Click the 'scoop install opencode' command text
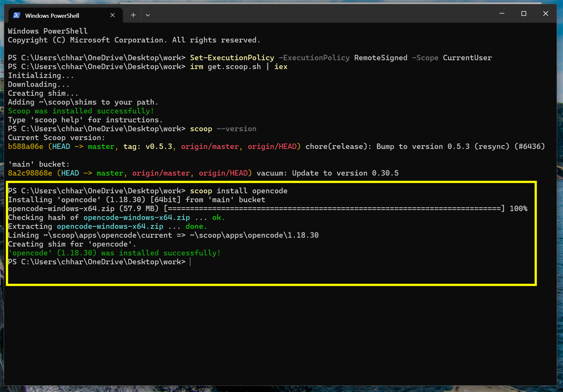 pyautogui.click(x=239, y=191)
